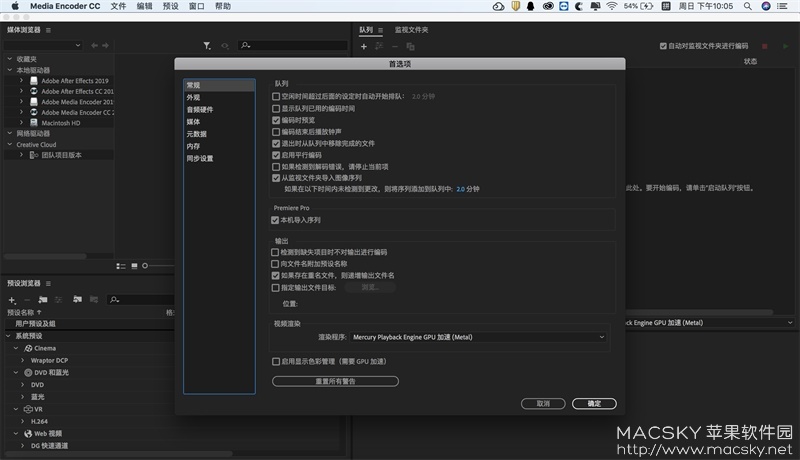Uncheck 退出时从队列中移除完成的文件
This screenshot has height=460, width=800.
[276, 144]
